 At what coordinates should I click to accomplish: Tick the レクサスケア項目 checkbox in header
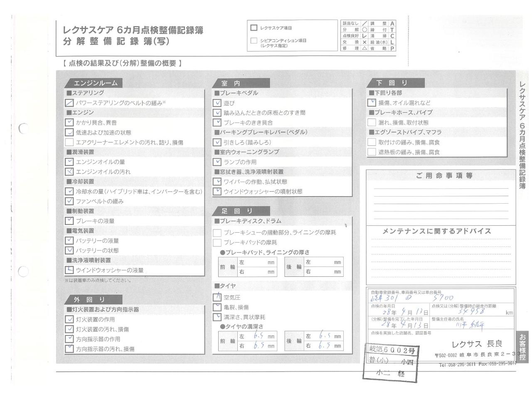(254, 28)
